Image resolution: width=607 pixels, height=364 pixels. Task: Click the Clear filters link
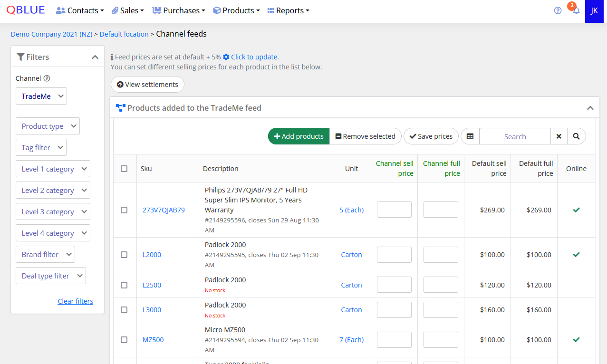click(x=75, y=301)
